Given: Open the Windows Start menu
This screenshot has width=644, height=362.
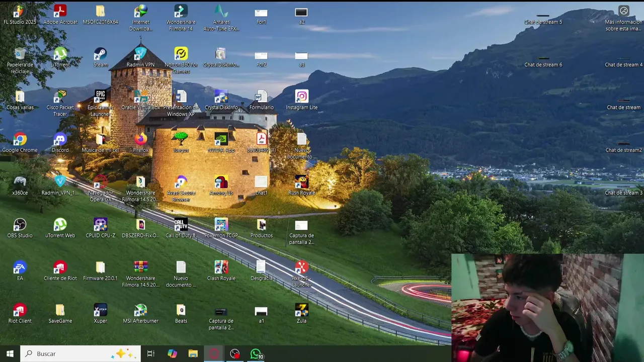Looking at the screenshot, I should click(10, 353).
